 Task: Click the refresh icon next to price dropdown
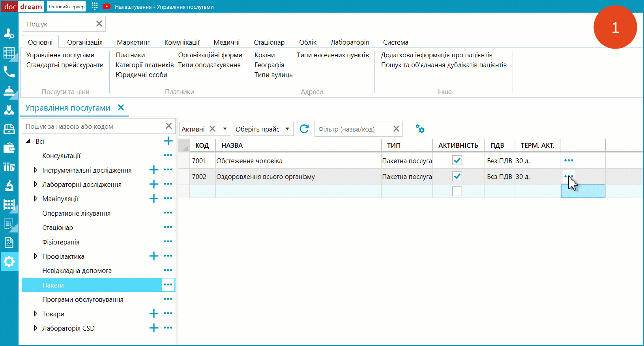304,129
